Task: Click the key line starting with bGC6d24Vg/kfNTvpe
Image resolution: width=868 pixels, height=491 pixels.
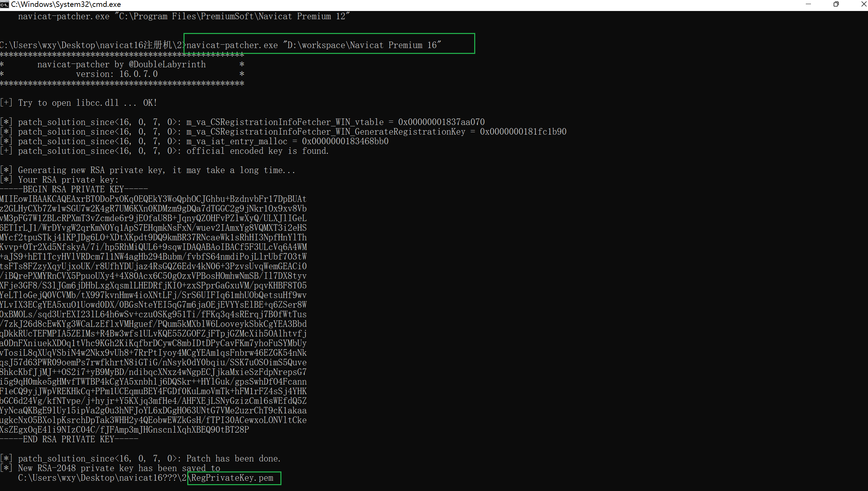Action: point(153,401)
